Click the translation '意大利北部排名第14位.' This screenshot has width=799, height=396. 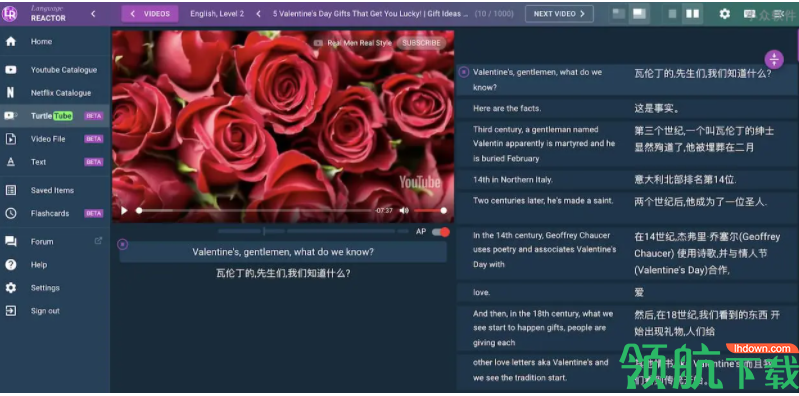pos(685,179)
